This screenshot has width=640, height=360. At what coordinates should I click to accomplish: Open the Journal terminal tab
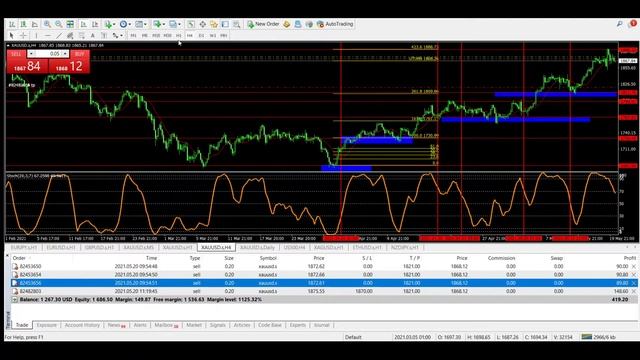pyautogui.click(x=321, y=325)
